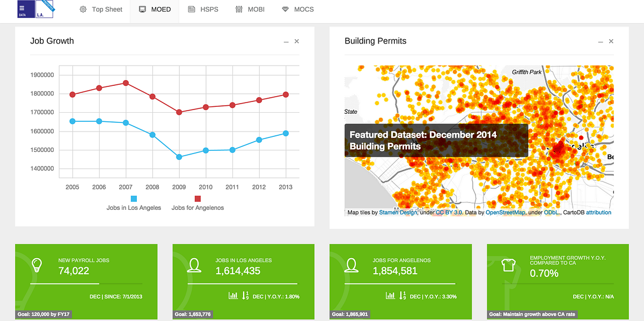Open the Data L.A. hamburger menu logo

pos(35,9)
